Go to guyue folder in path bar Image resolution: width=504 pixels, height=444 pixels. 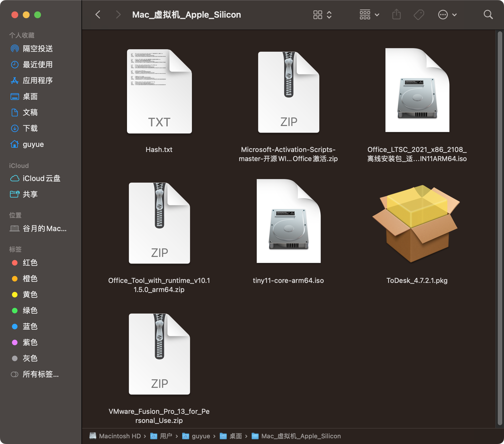(196, 436)
